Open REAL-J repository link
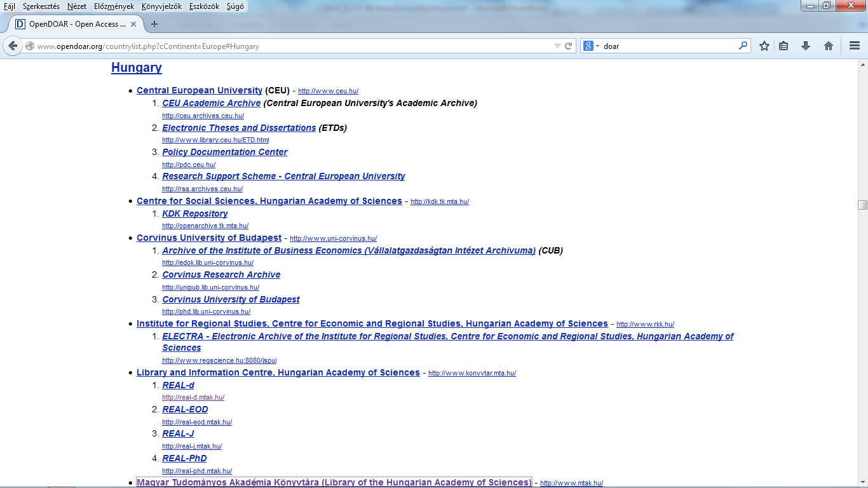 click(x=178, y=433)
